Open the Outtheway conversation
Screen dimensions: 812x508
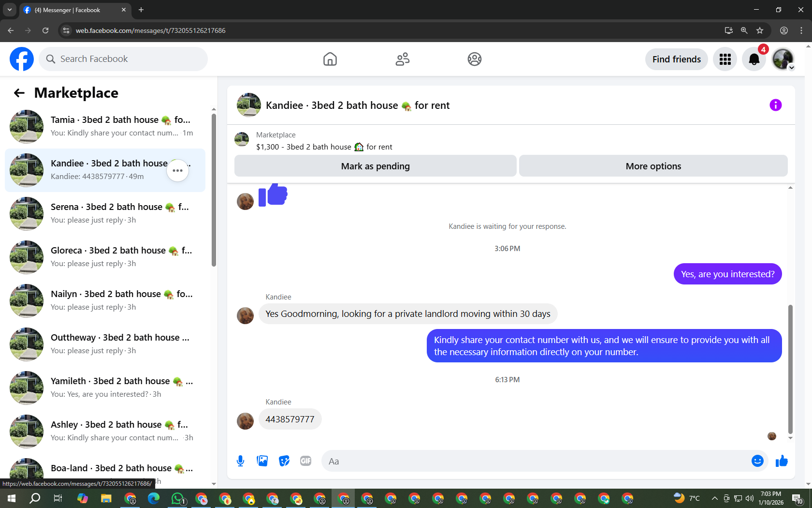click(105, 344)
